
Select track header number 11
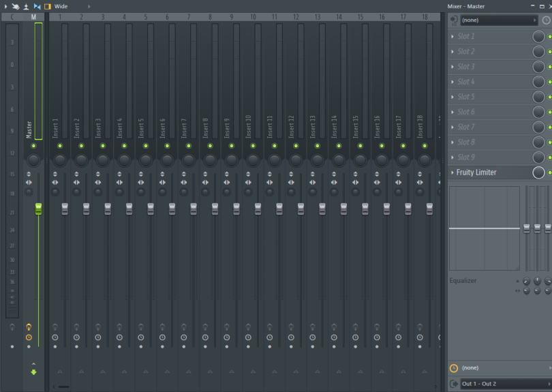pyautogui.click(x=275, y=17)
